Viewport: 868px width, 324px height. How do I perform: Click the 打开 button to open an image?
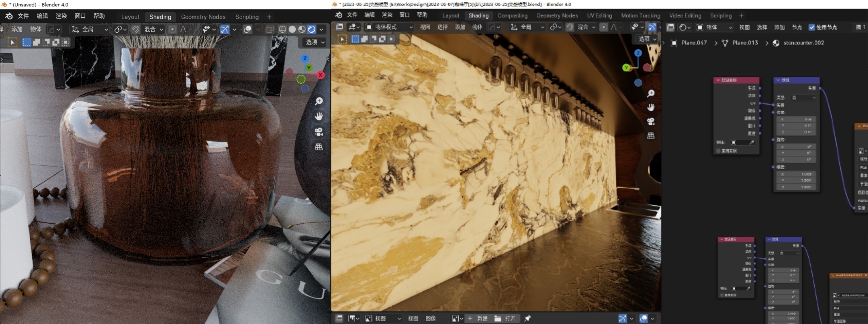click(505, 318)
